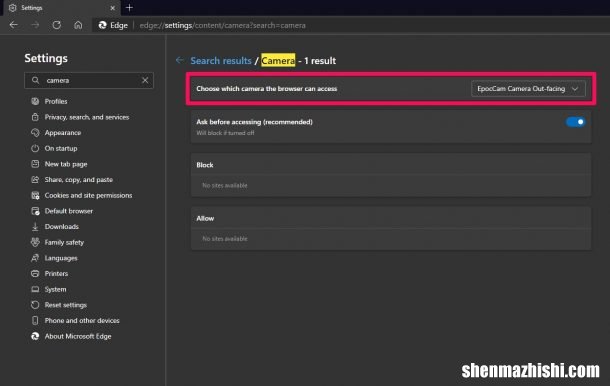Click the Reset settings icon
610x386 pixels.
35,305
